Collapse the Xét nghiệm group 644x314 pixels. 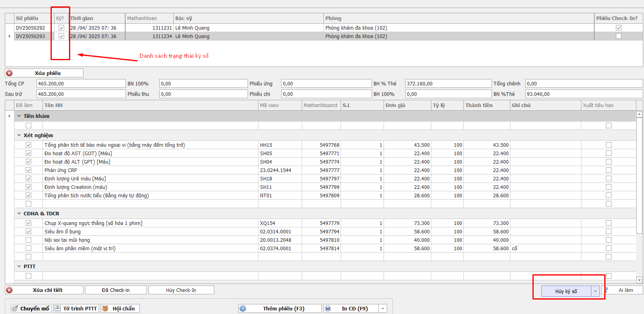tap(19, 135)
